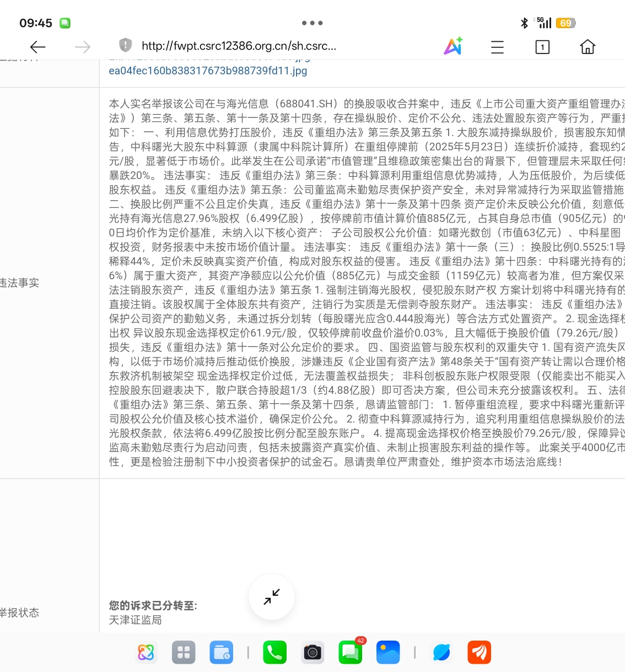Screen dimensions: 625x672
Task: Click the 违法事实 row label
Action: tap(19, 283)
